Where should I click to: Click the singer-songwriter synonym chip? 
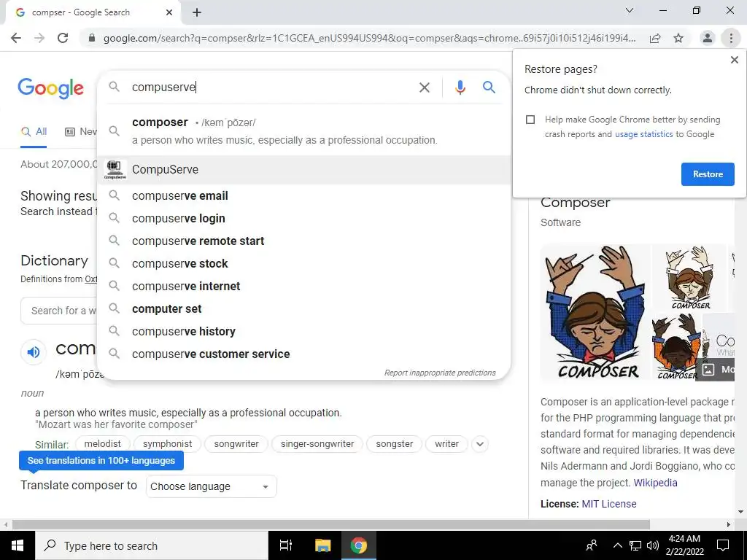[317, 444]
